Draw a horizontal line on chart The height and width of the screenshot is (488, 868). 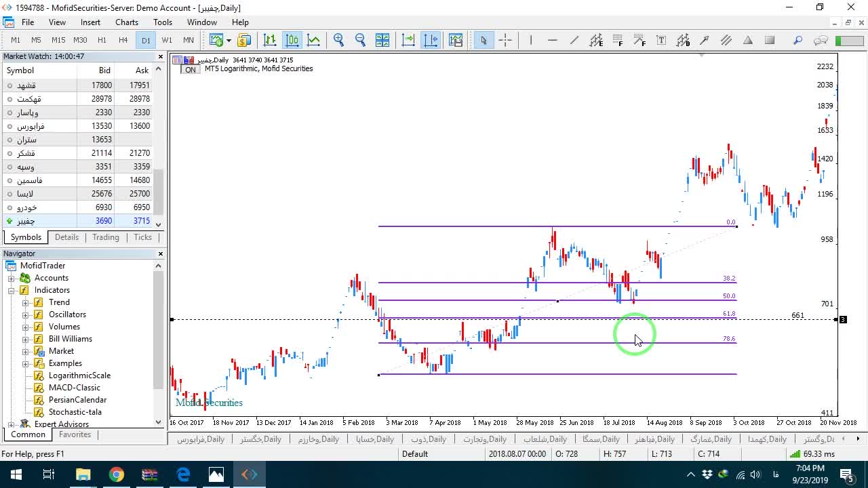point(553,40)
